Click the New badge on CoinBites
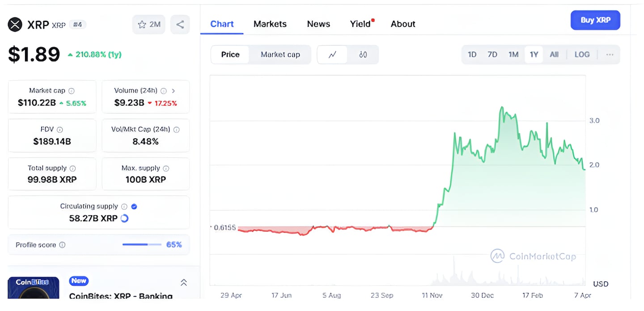This screenshot has height=311, width=644. (x=79, y=281)
